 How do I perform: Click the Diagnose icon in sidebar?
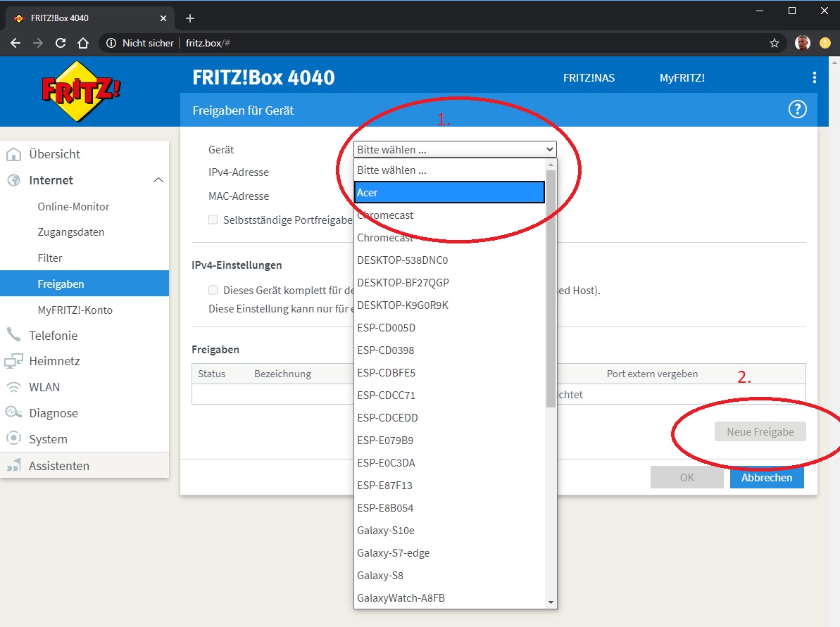(x=13, y=413)
